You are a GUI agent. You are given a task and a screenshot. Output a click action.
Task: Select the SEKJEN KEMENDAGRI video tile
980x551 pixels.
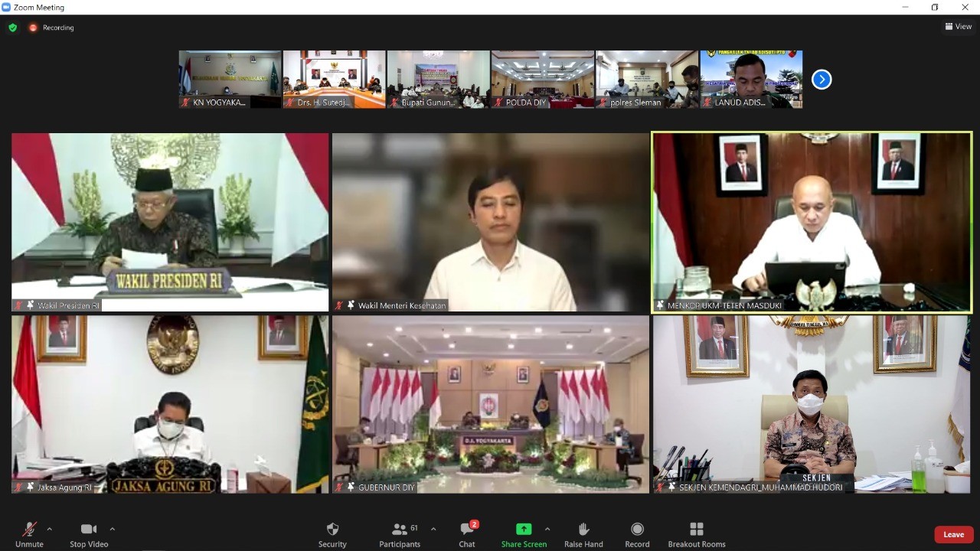pos(812,404)
